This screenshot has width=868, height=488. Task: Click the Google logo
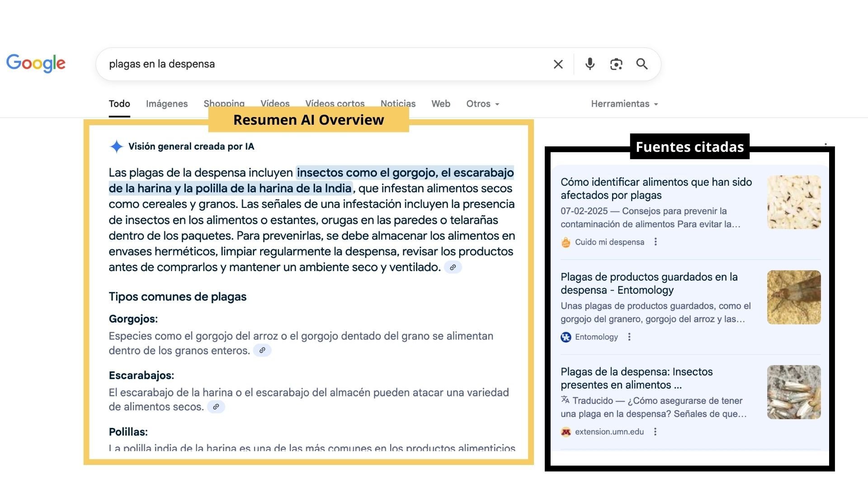click(36, 64)
